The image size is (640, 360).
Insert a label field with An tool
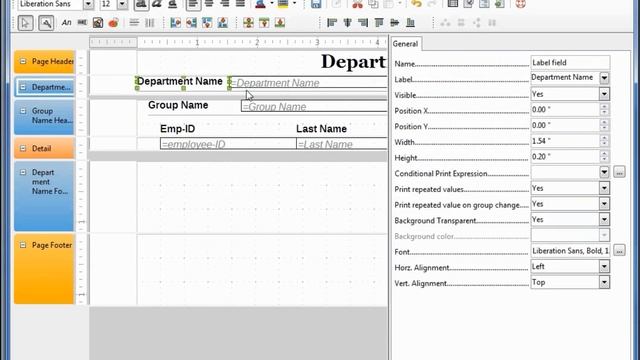tap(67, 23)
